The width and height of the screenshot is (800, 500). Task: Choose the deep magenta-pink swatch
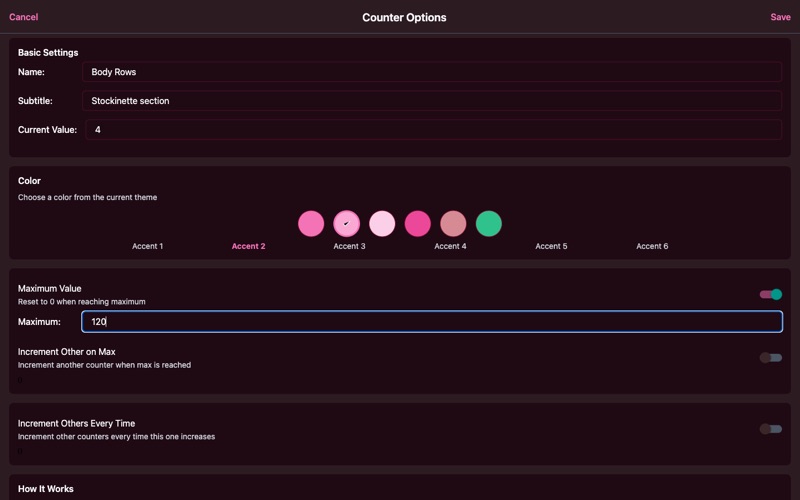(417, 224)
